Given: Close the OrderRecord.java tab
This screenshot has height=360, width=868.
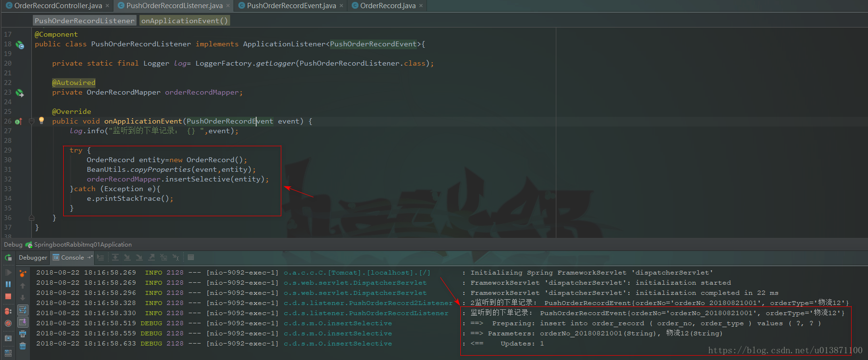Looking at the screenshot, I should click(421, 6).
